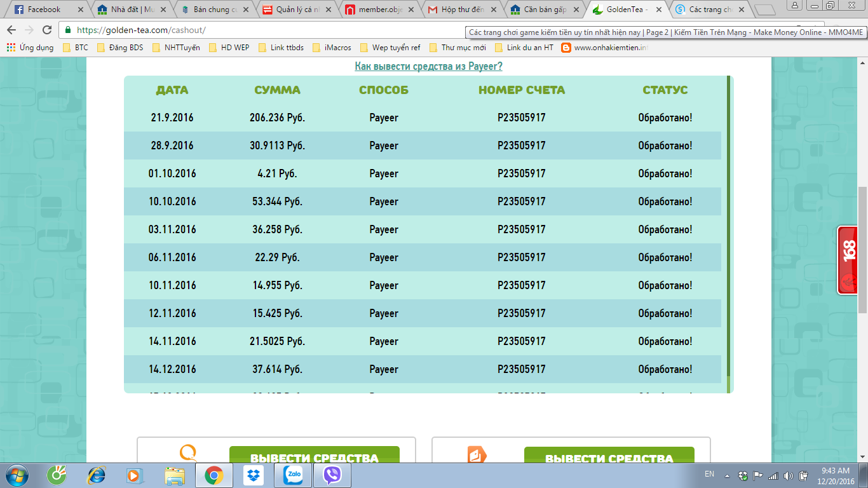868x488 pixels.
Task: Close the GoldenTea tab
Action: point(658,10)
